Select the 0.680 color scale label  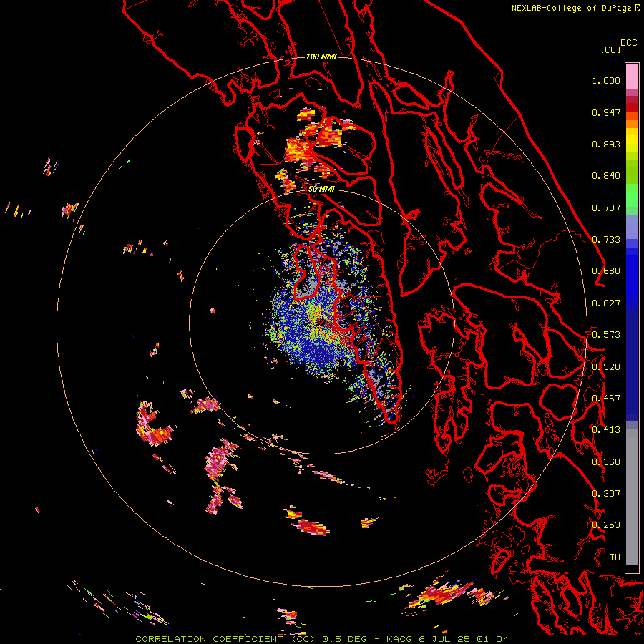click(606, 271)
